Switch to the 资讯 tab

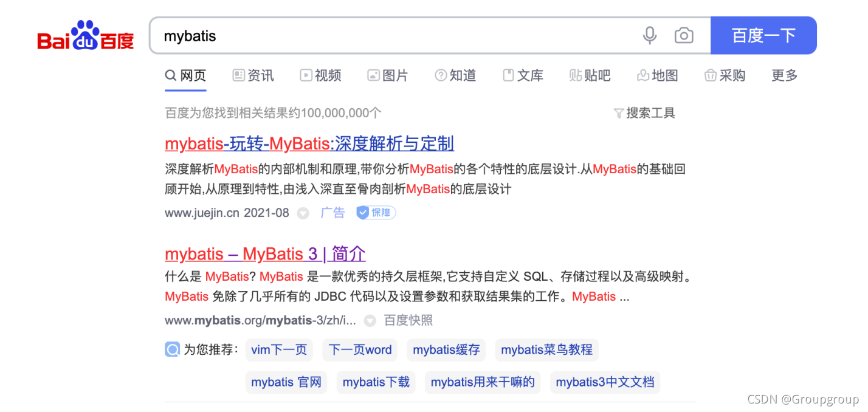tap(253, 75)
